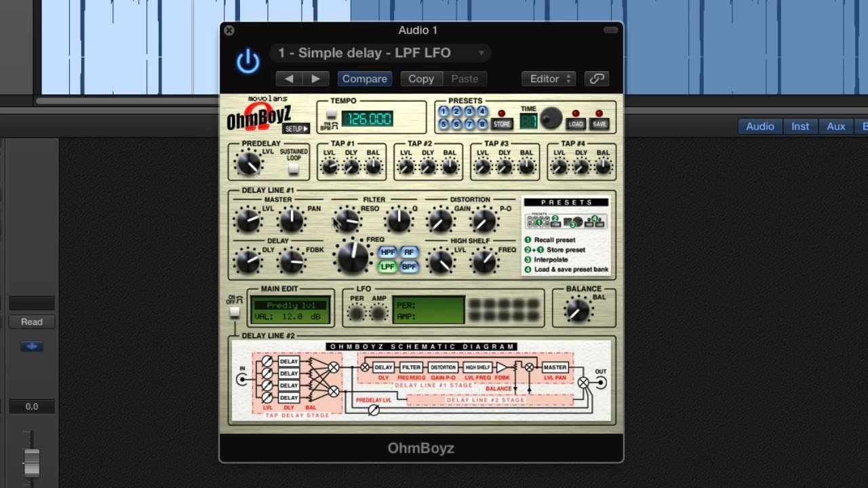868x488 pixels.
Task: Click the Delay DLY knob
Action: pyautogui.click(x=248, y=262)
